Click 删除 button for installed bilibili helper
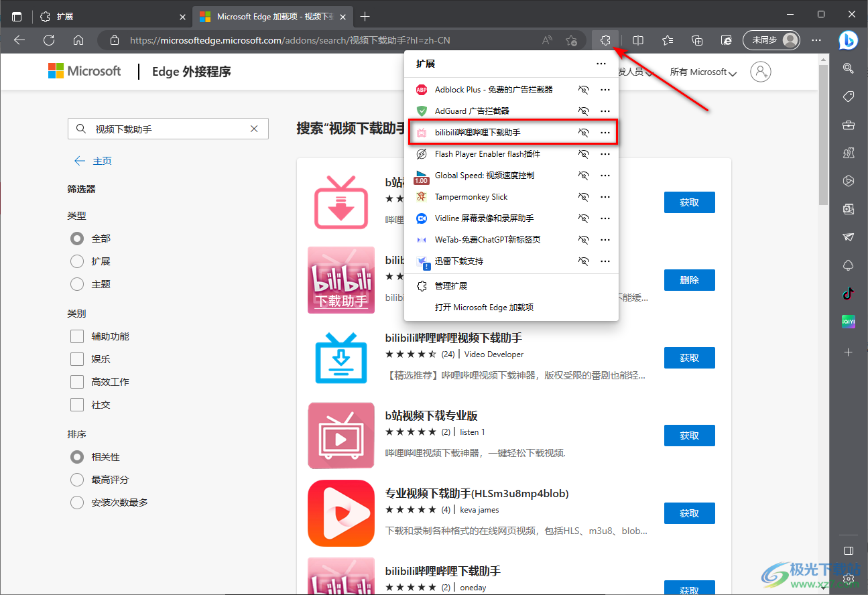The image size is (868, 595). click(689, 280)
